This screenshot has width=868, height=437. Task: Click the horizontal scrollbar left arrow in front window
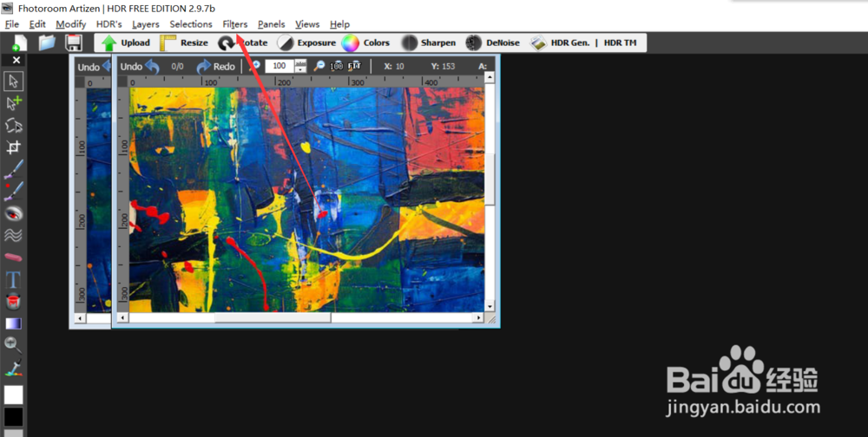click(x=123, y=317)
